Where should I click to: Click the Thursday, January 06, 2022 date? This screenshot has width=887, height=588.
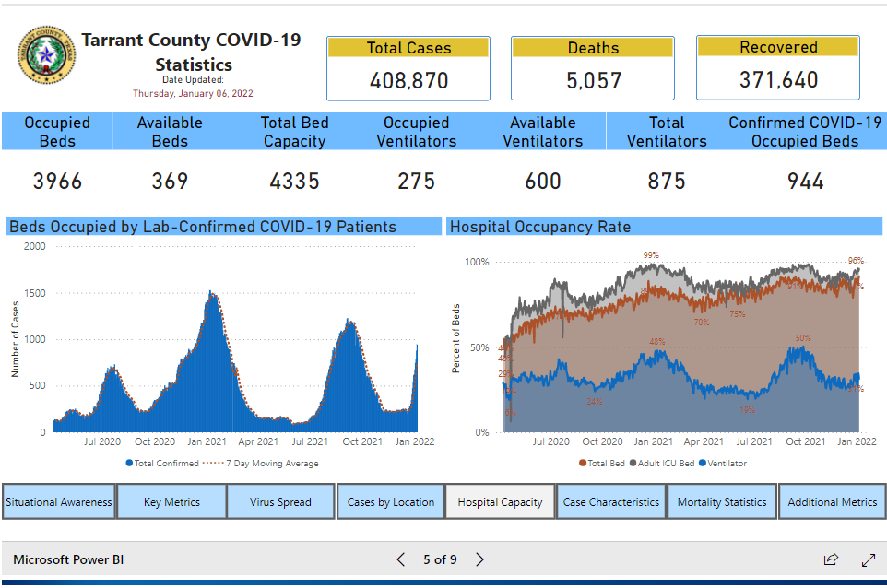tap(193, 93)
